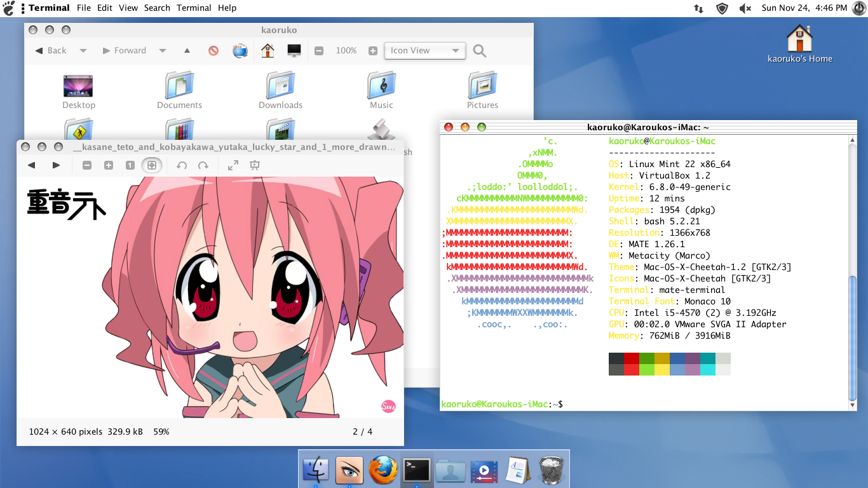Show the next image in the viewer
This screenshot has width=868, height=488.
[56, 165]
